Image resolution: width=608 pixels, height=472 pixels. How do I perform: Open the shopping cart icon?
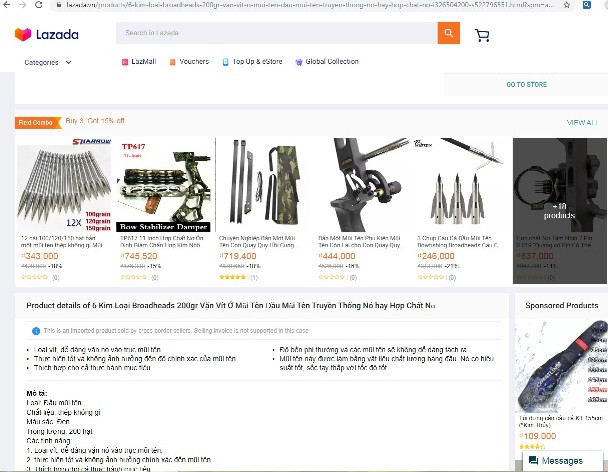pyautogui.click(x=482, y=35)
